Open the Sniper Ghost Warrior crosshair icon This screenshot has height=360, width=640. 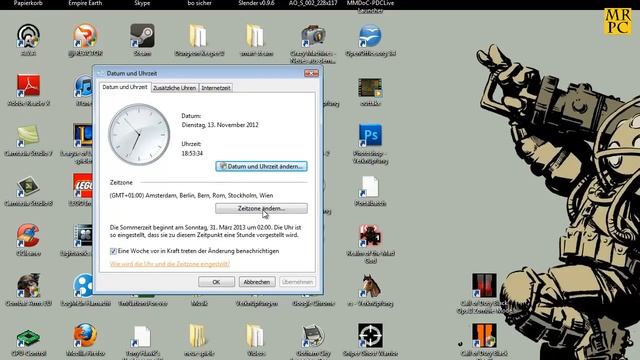[x=370, y=336]
